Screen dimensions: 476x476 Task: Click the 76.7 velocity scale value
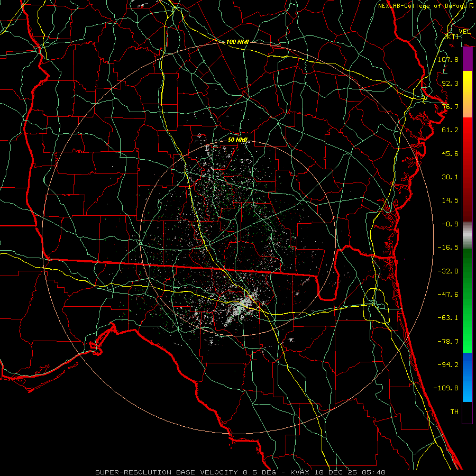tap(450, 106)
